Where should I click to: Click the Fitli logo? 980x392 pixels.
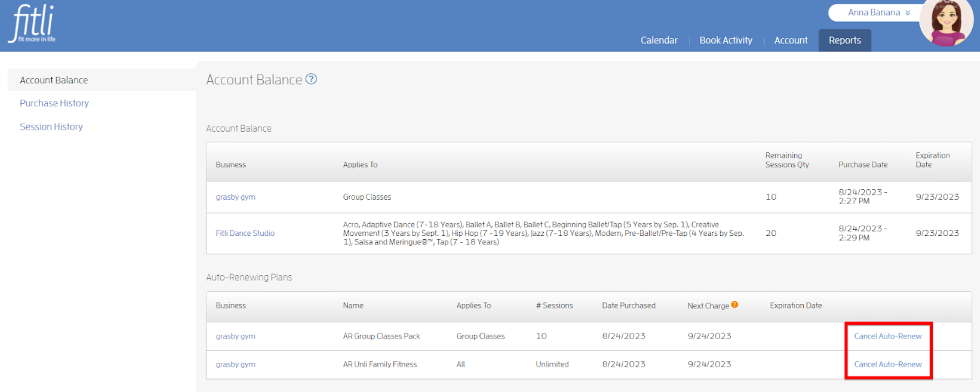point(32,24)
